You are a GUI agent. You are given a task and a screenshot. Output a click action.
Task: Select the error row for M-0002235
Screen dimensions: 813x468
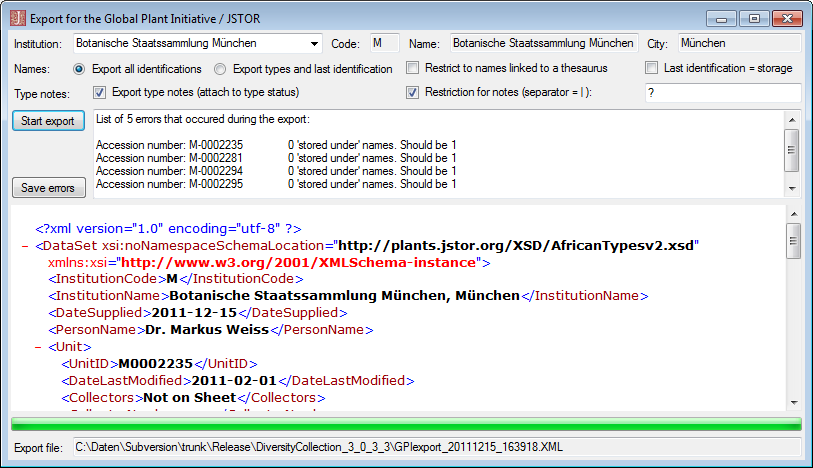tap(276, 145)
